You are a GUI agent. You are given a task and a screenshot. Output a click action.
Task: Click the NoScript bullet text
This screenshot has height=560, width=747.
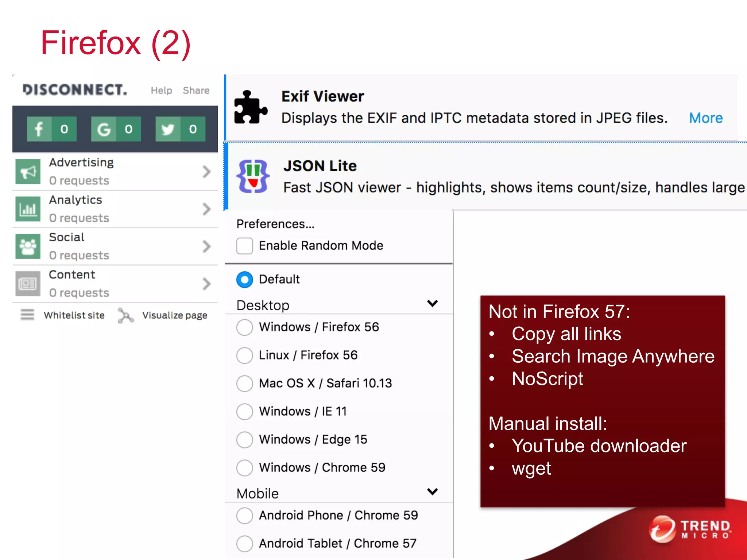[x=547, y=378]
